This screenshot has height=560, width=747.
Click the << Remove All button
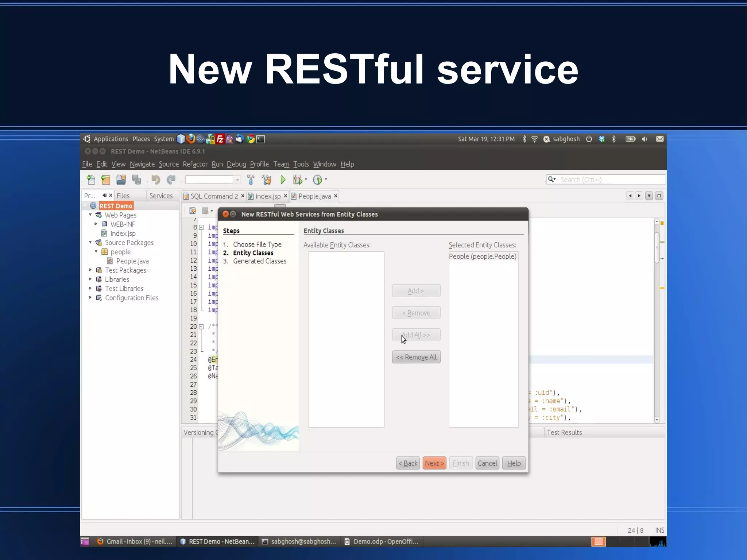tap(416, 357)
